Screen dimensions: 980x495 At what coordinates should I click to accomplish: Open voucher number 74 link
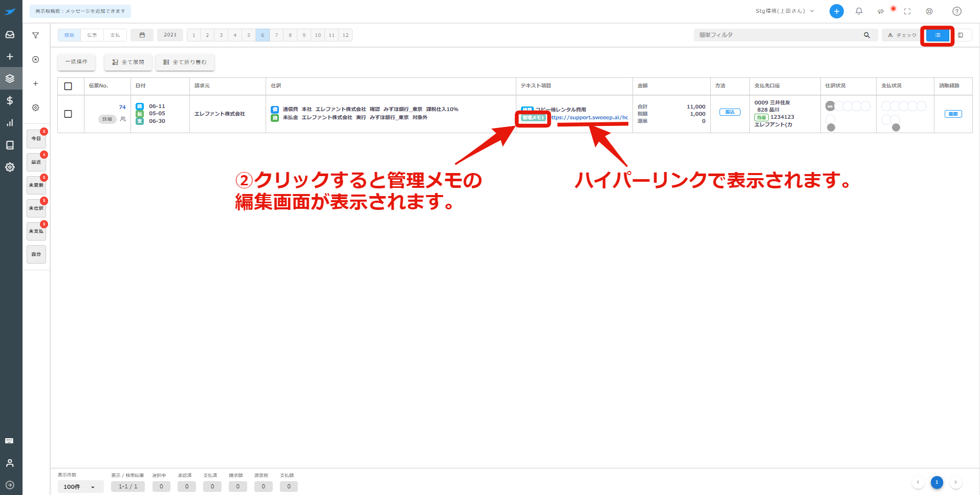122,107
